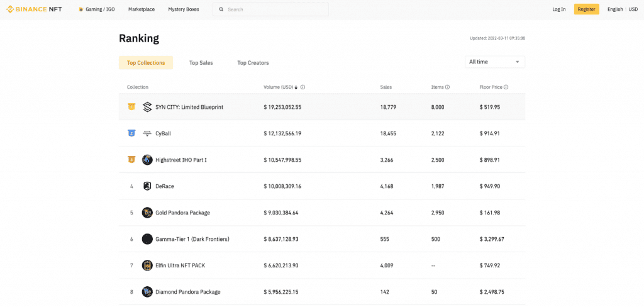
Task: Click the Items info icon
Action: tap(447, 87)
